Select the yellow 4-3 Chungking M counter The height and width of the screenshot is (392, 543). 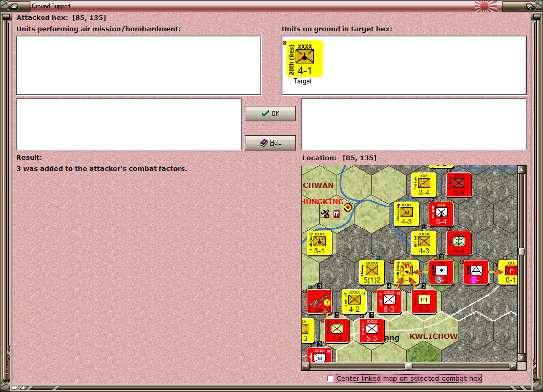[x=407, y=214]
